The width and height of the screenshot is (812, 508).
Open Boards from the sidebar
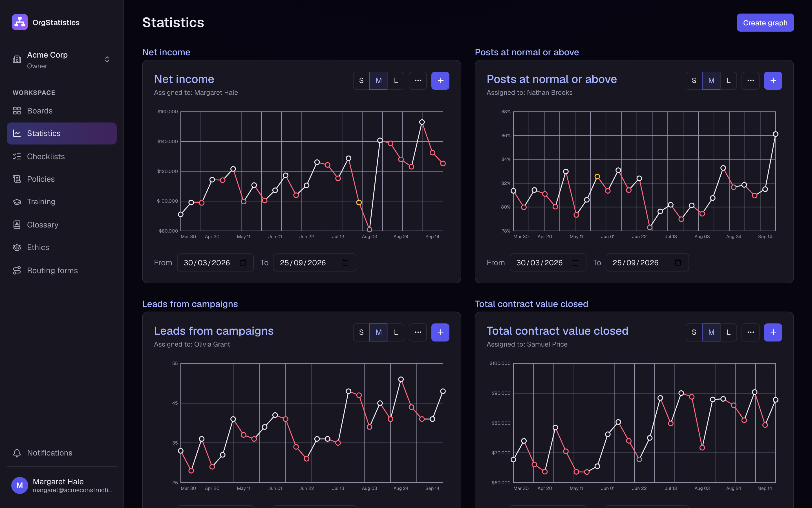tap(62, 111)
